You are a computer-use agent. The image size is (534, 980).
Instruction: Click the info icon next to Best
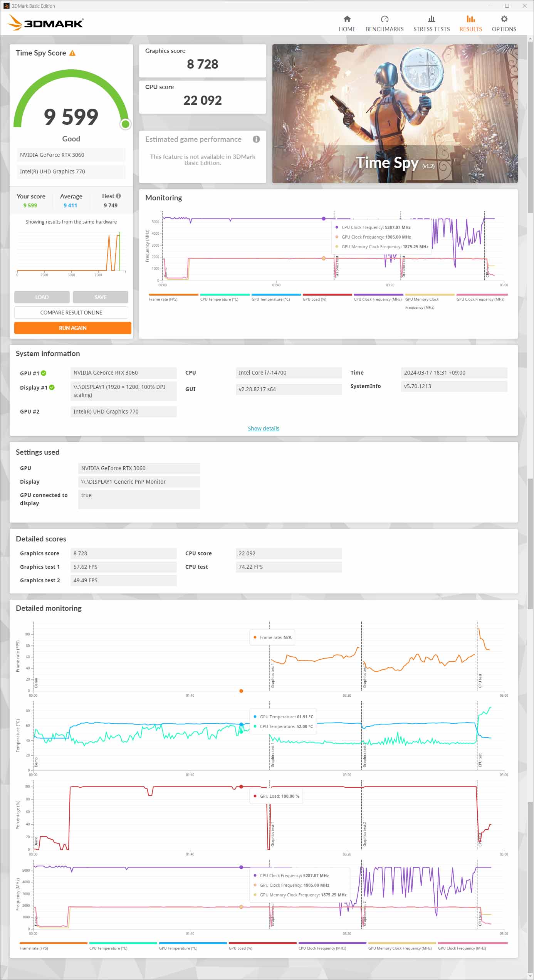(x=118, y=196)
